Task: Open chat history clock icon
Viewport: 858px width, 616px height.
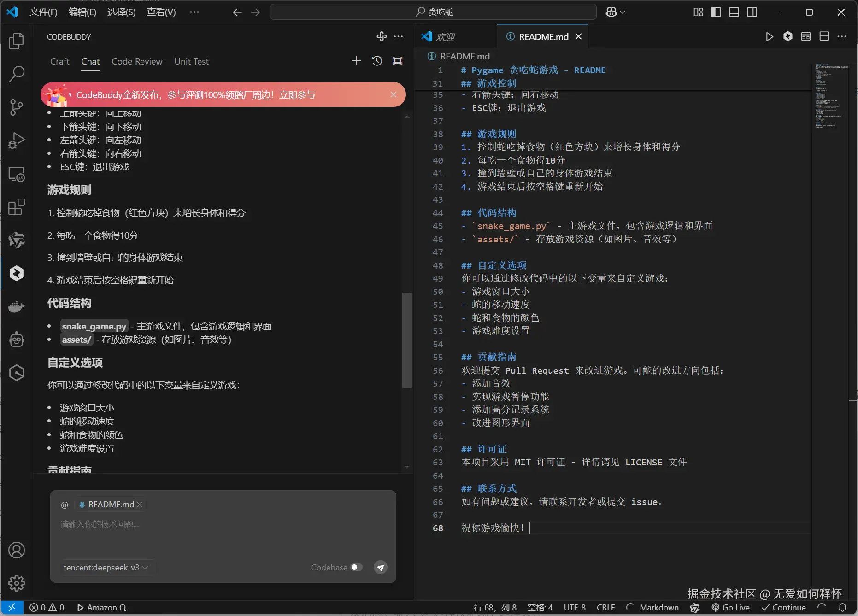Action: point(377,61)
